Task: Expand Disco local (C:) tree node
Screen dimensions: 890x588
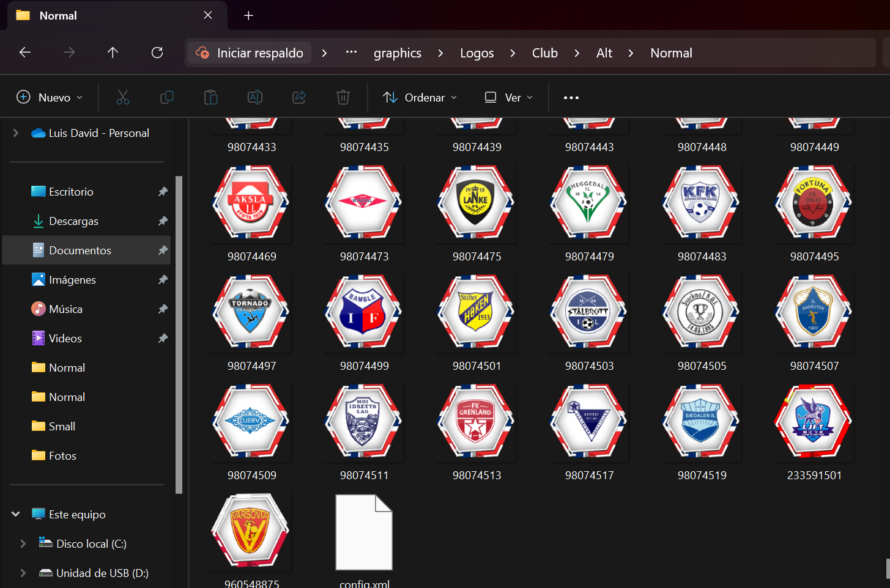Action: point(23,543)
